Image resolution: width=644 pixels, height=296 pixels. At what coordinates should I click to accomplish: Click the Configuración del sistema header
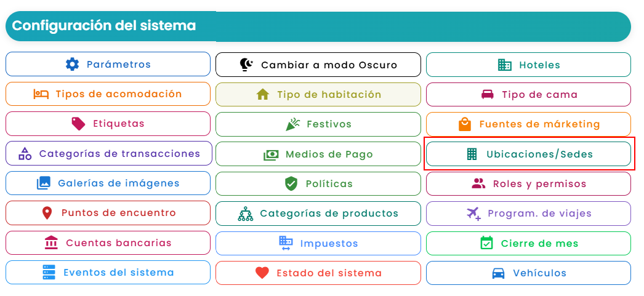coord(318,26)
